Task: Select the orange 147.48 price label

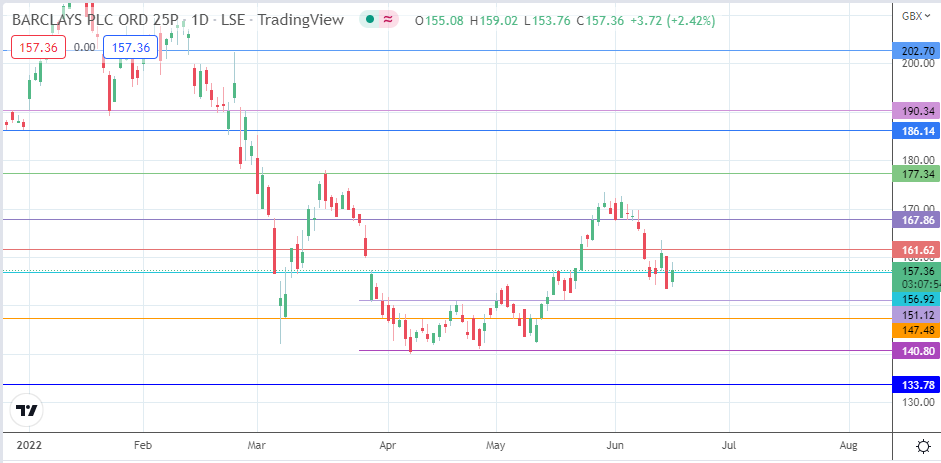Action: click(916, 330)
